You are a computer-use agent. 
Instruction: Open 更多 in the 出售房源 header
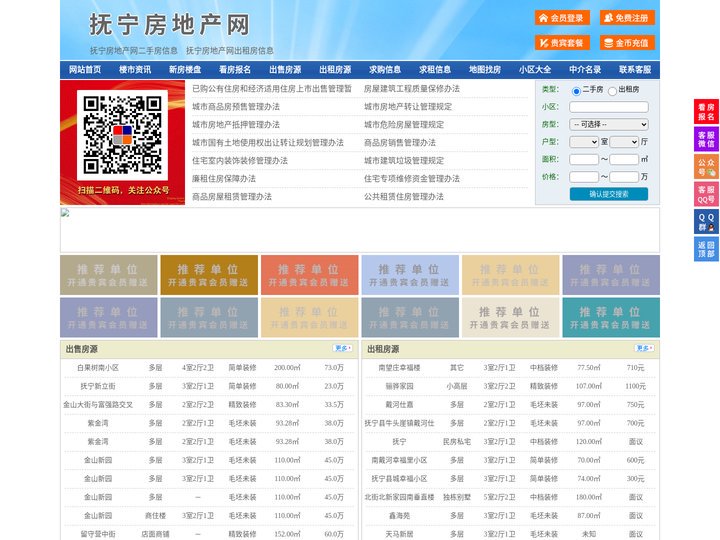(x=343, y=349)
